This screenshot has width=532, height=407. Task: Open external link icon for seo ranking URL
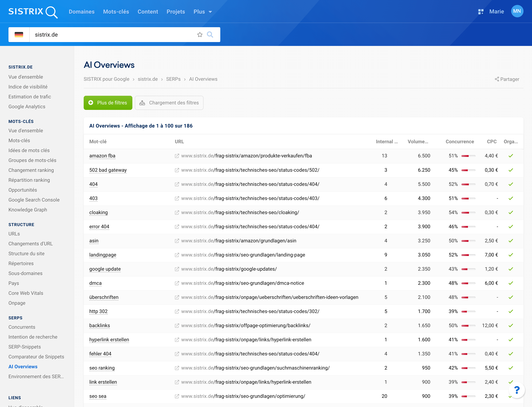(x=177, y=368)
